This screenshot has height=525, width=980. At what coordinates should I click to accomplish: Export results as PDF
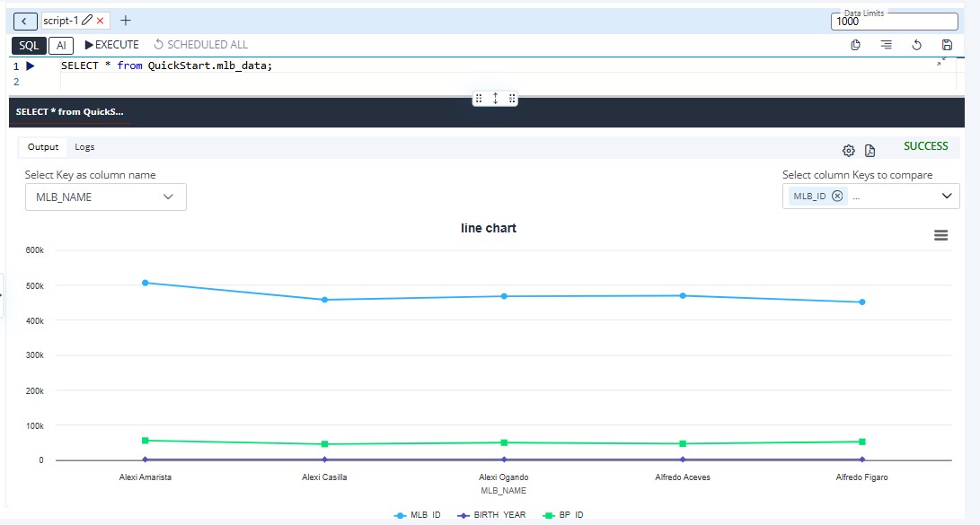[x=870, y=151]
